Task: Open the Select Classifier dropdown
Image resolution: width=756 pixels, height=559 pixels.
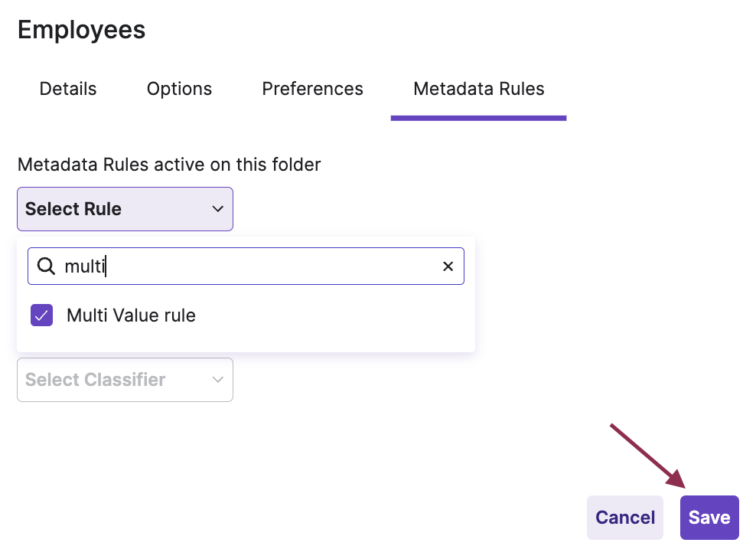Action: (125, 380)
